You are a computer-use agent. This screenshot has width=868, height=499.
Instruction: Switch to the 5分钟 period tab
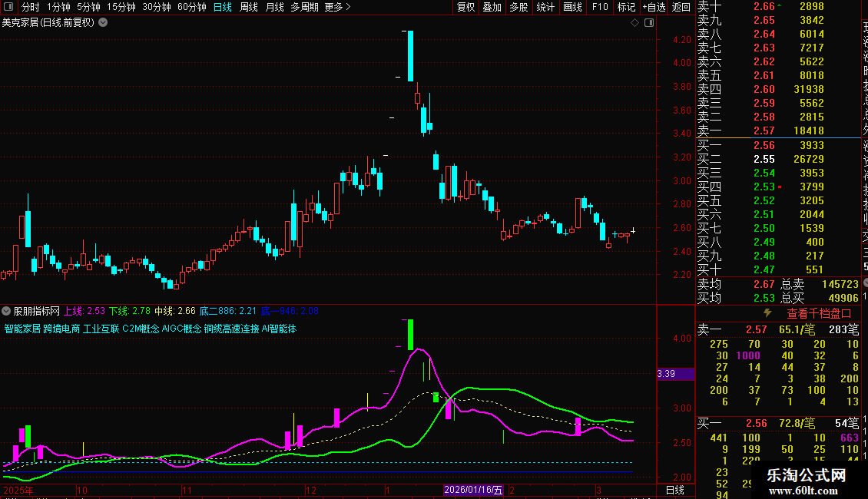88,7
